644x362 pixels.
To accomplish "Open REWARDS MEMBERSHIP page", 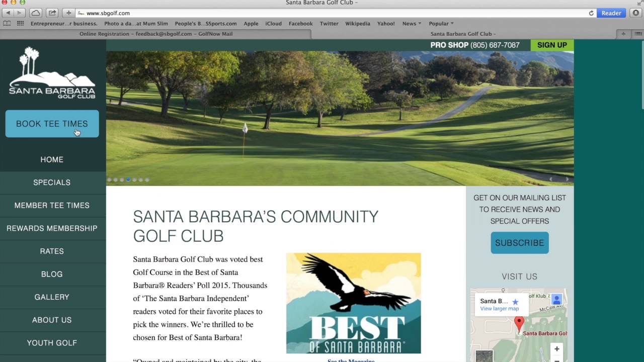I will pyautogui.click(x=52, y=228).
